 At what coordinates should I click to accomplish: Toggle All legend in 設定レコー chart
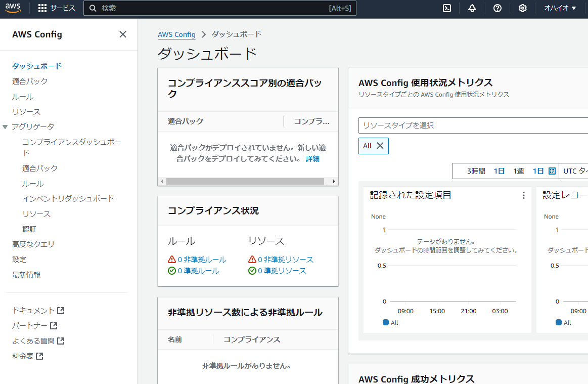tap(563, 322)
